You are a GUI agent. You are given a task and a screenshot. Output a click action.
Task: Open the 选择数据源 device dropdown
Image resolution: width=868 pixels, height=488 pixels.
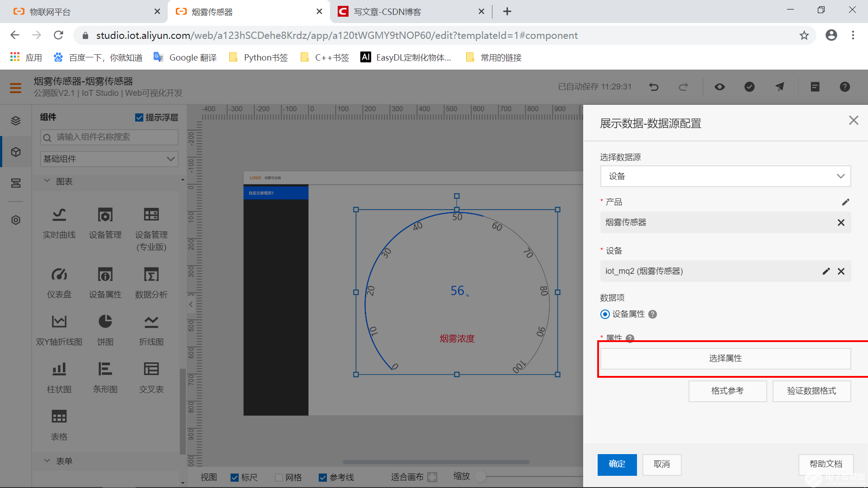tap(725, 176)
